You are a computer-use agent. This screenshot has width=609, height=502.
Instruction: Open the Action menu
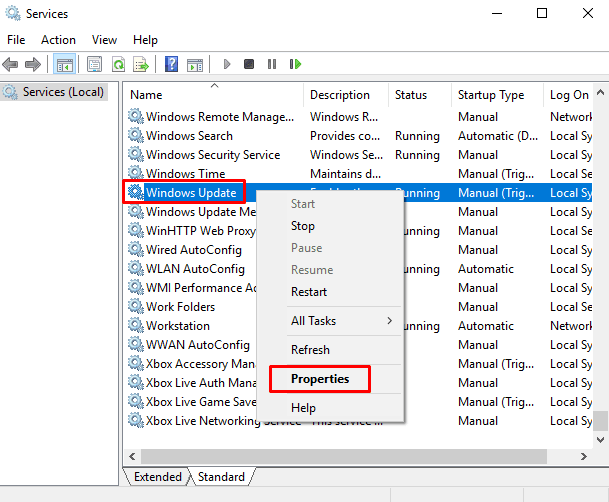pos(58,40)
